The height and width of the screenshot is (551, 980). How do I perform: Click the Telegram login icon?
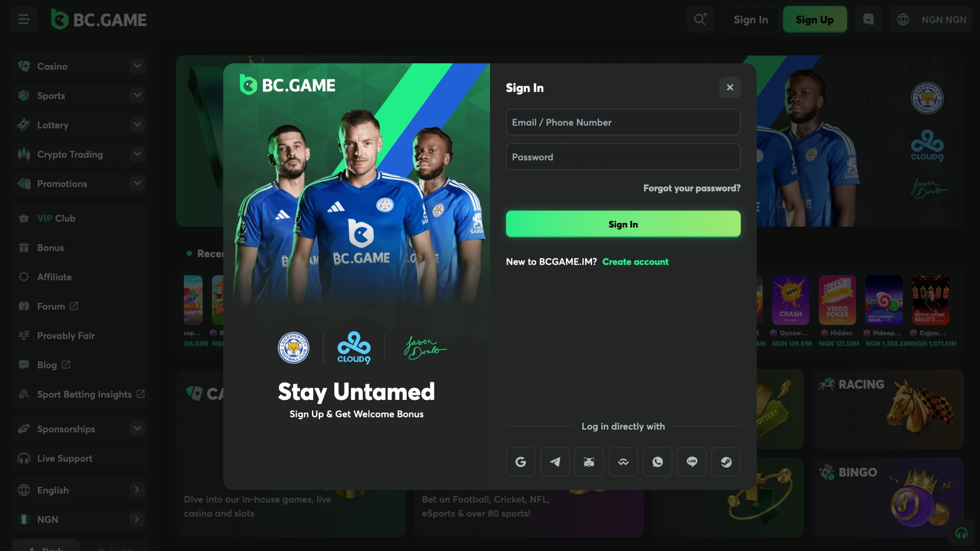pos(555,462)
